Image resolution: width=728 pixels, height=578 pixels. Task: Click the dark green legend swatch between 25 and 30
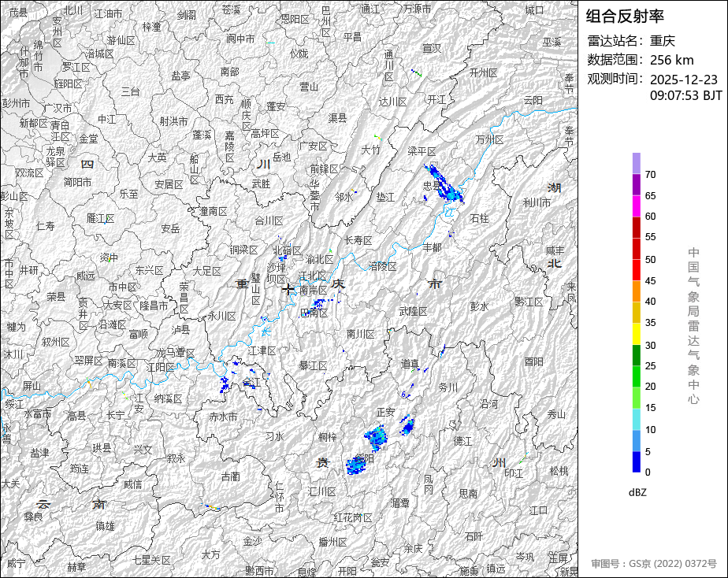coord(637,355)
